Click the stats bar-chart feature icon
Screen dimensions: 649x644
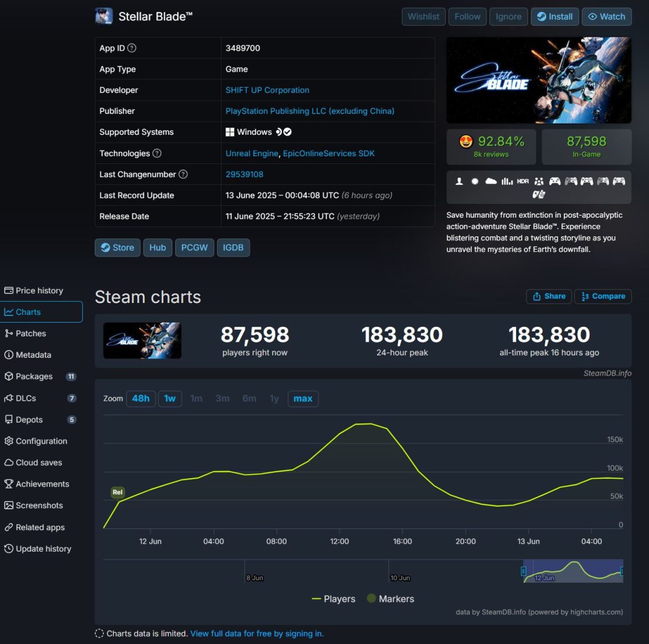pos(507,181)
